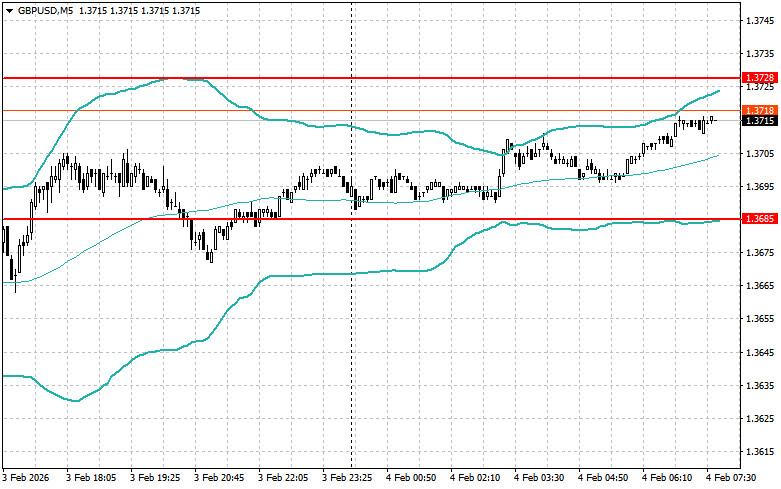Click the 1.3665 price axis value
This screenshot has height=489, width=781.
(x=761, y=286)
